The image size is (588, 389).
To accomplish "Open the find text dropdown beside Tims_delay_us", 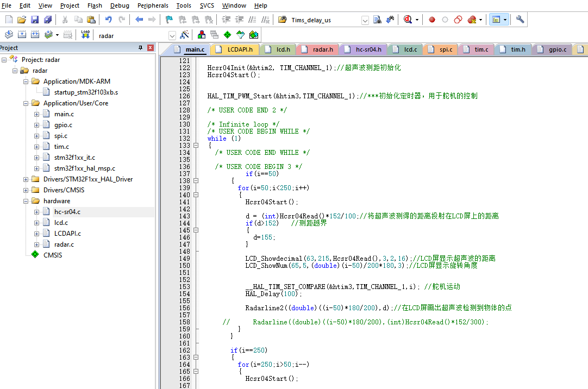I will 365,20.
